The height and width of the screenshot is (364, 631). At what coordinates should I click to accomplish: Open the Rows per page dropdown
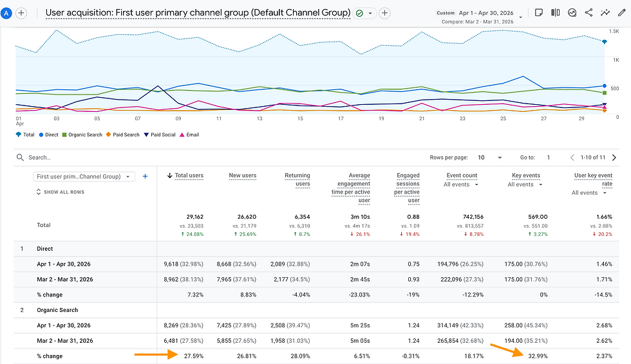pyautogui.click(x=490, y=158)
